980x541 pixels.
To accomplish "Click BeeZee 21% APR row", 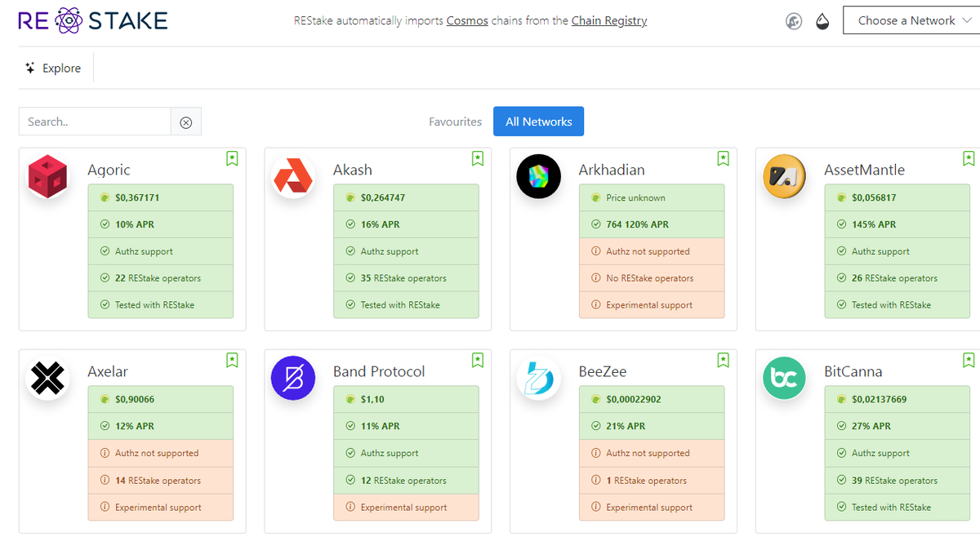I will click(652, 426).
